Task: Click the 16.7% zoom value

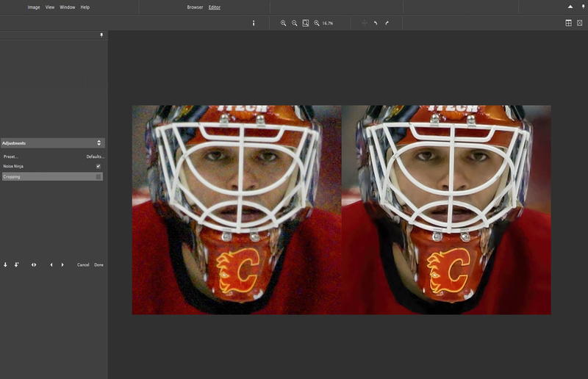Action: (327, 24)
